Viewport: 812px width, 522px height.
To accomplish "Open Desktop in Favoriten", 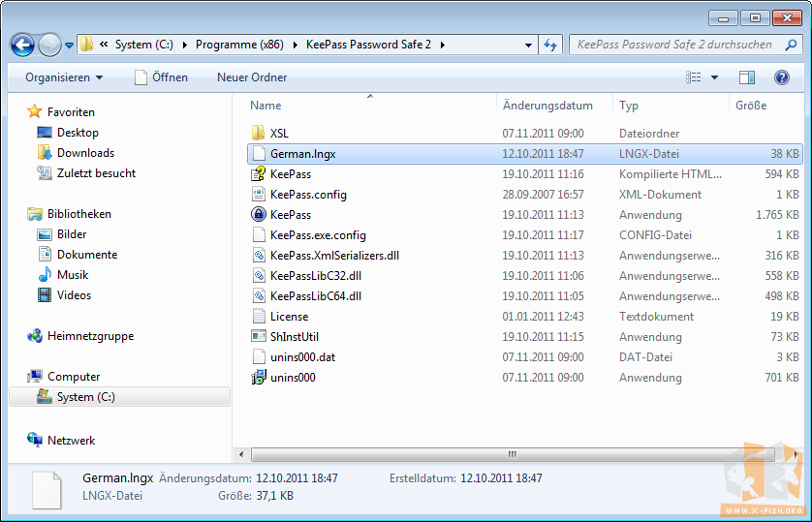I will click(78, 133).
